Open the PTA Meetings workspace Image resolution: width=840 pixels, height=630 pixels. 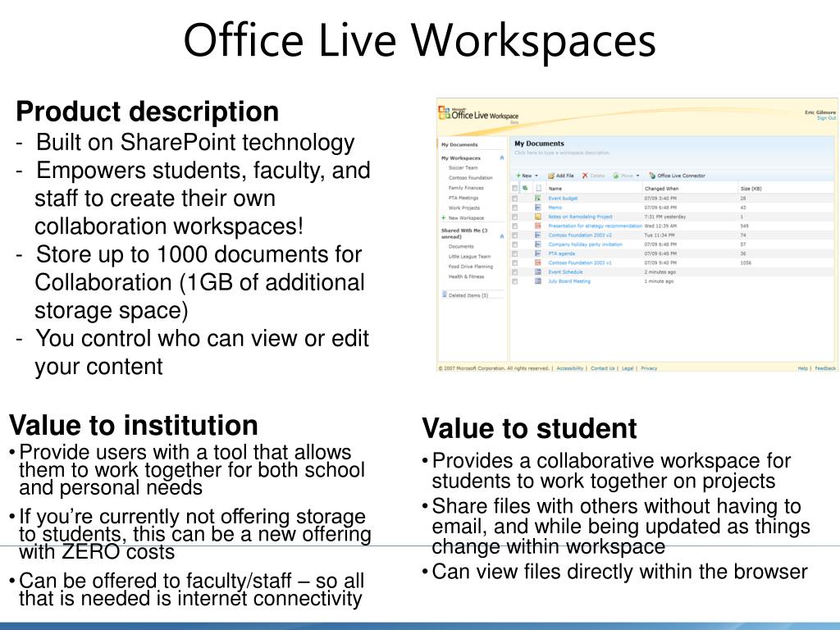(x=463, y=198)
